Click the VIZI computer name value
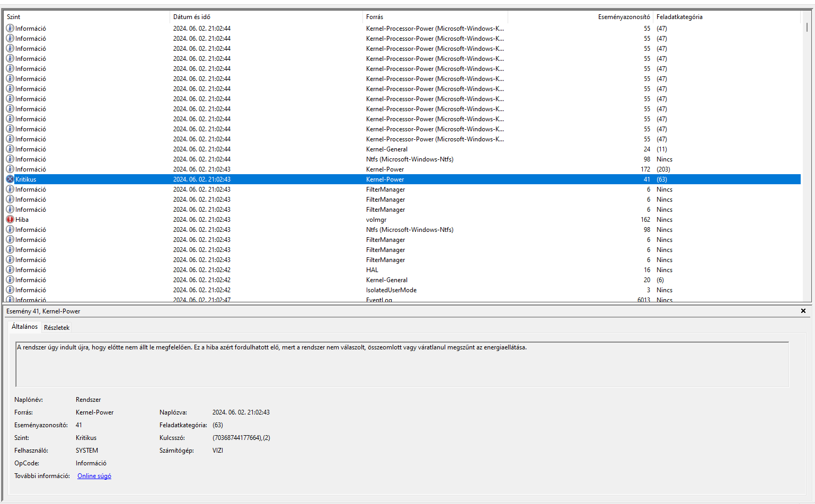815x504 pixels. (x=218, y=451)
